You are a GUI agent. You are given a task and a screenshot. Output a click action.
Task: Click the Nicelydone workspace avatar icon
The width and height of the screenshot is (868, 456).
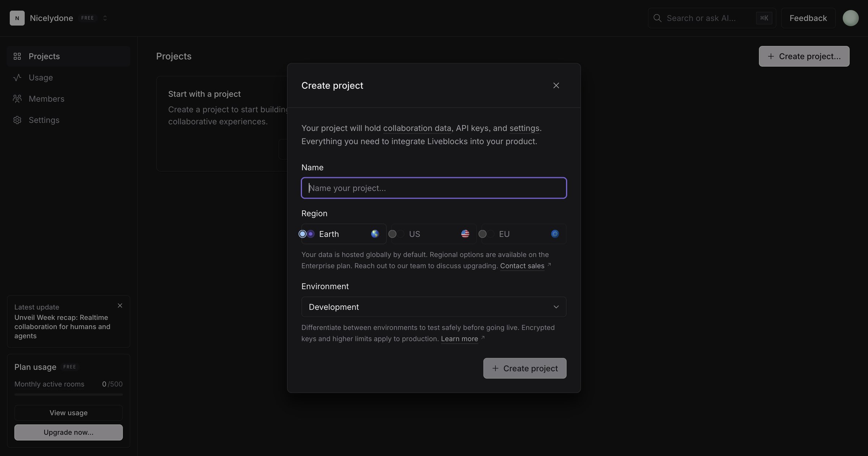pyautogui.click(x=17, y=18)
